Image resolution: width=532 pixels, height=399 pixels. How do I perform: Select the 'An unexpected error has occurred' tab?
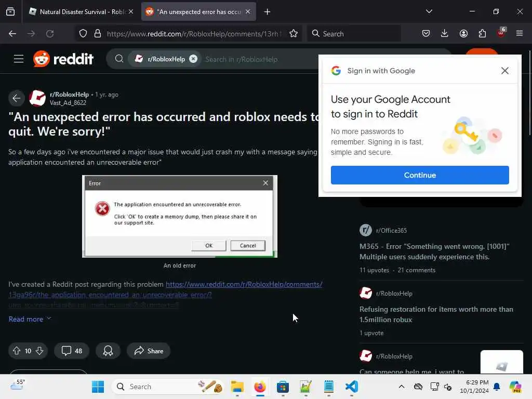click(x=198, y=12)
